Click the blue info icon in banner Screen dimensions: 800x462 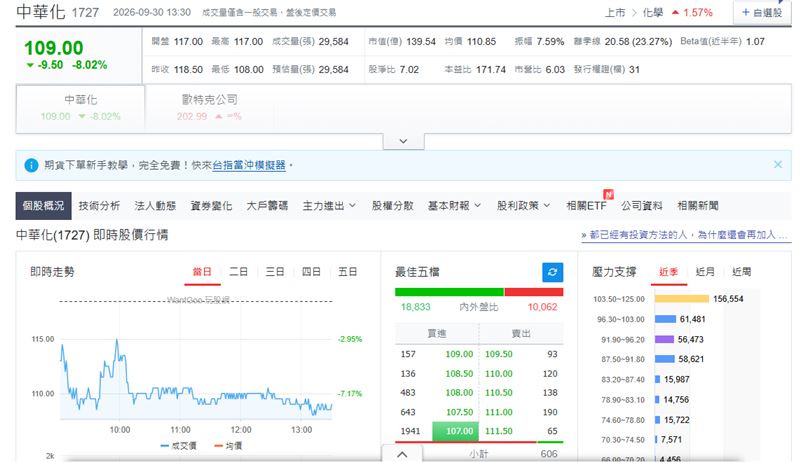click(x=31, y=165)
